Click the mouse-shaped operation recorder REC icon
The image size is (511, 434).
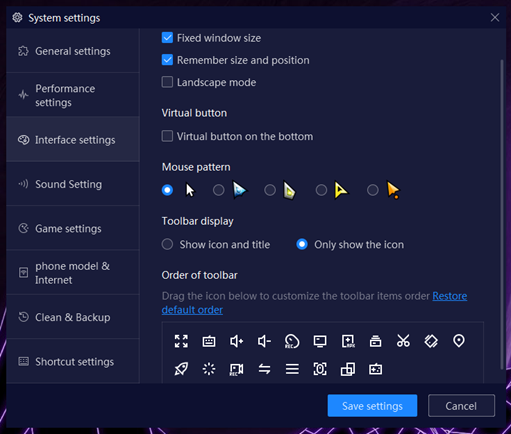click(292, 341)
